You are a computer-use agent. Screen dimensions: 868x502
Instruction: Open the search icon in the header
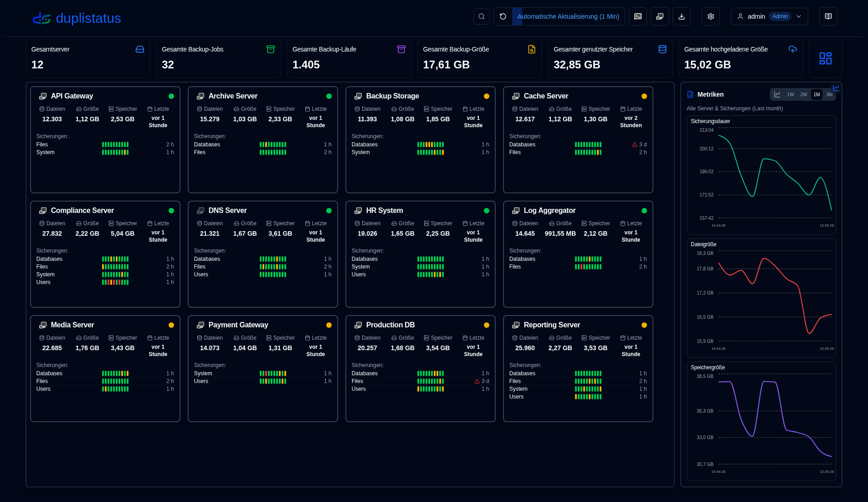pyautogui.click(x=482, y=16)
